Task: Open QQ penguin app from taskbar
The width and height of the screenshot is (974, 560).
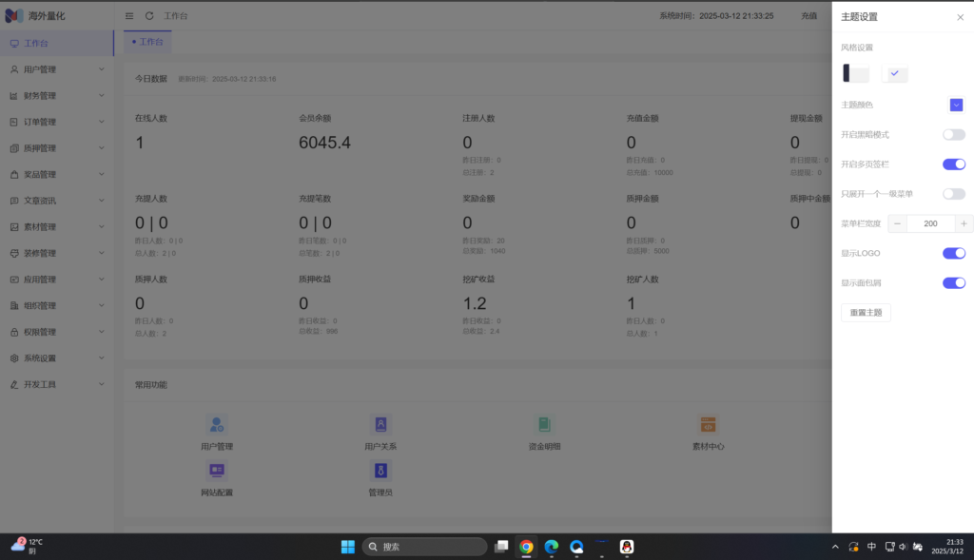Action: tap(627, 547)
